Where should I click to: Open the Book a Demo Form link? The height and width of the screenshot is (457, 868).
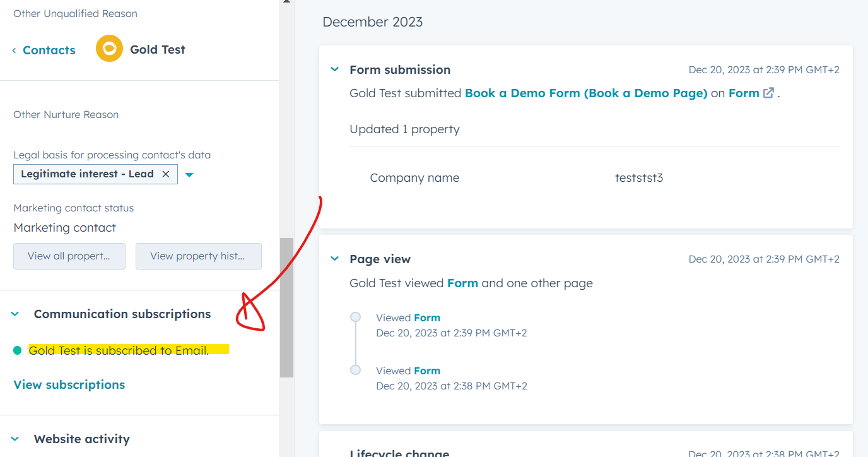pos(585,93)
